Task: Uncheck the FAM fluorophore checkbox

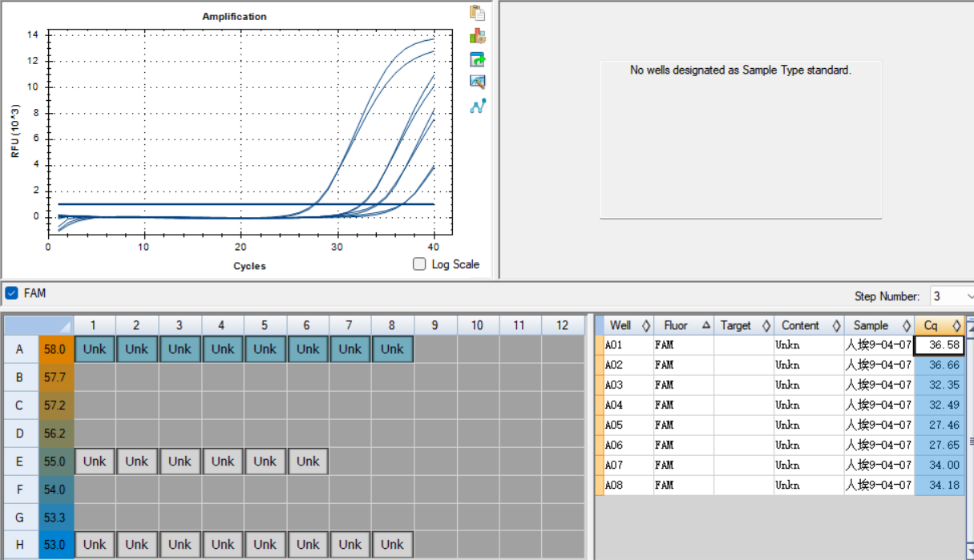Action: 11,293
